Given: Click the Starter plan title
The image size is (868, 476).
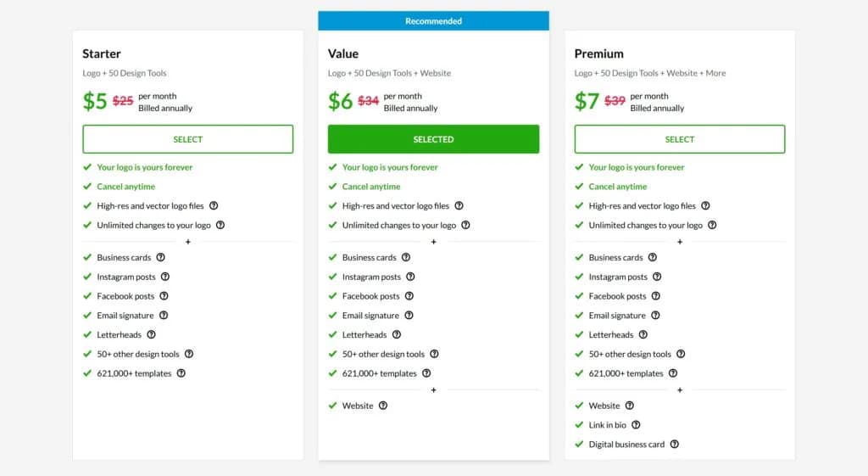Looking at the screenshot, I should click(x=102, y=53).
